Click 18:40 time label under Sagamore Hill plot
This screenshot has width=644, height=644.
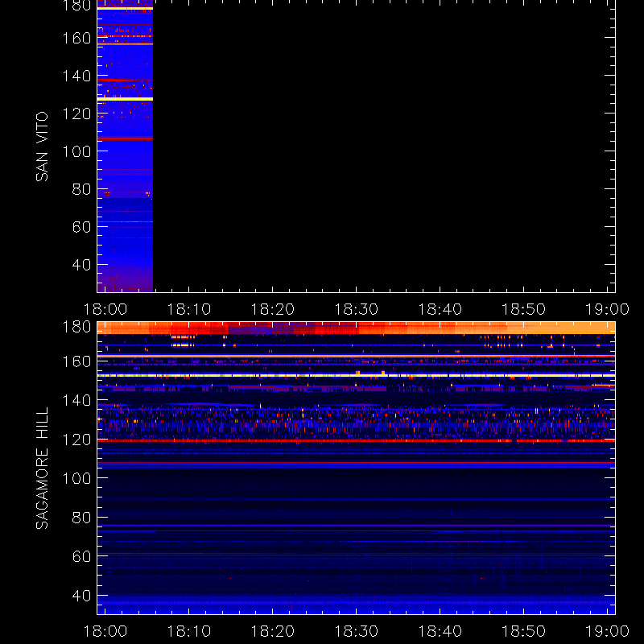(440, 631)
